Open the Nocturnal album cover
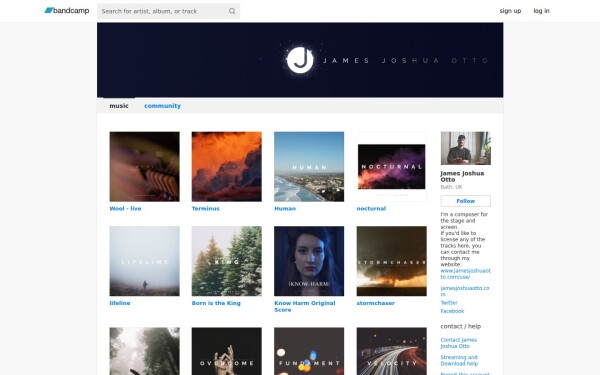 tap(391, 166)
